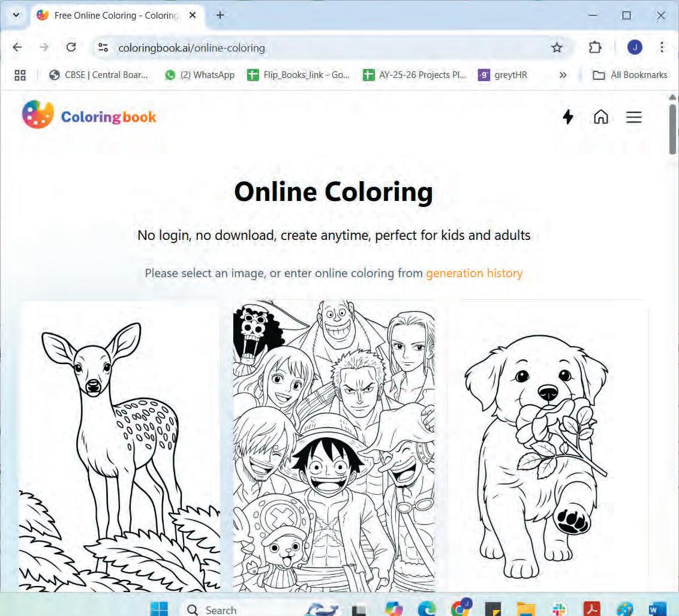This screenshot has height=616, width=679.
Task: Open Microsoft Word from the taskbar
Action: pos(658,609)
